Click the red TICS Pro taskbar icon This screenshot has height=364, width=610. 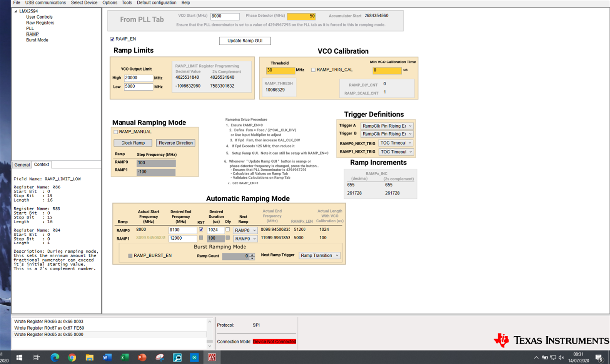pyautogui.click(x=212, y=357)
